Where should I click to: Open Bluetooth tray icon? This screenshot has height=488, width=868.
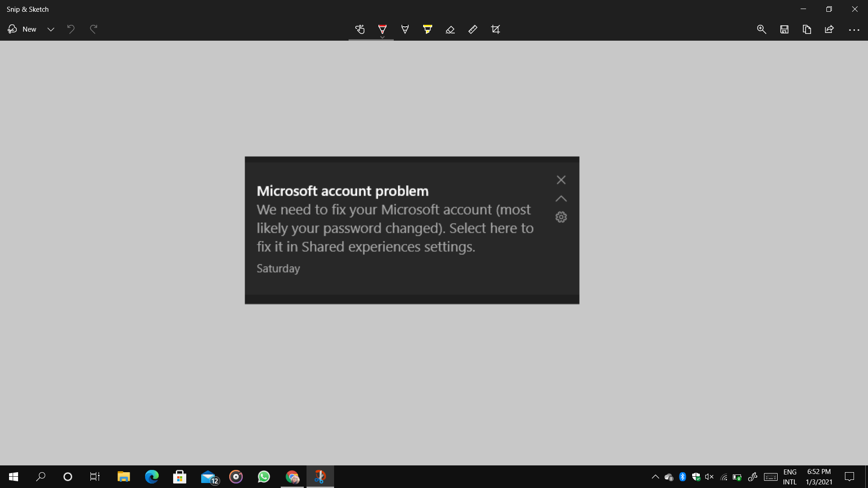click(683, 477)
